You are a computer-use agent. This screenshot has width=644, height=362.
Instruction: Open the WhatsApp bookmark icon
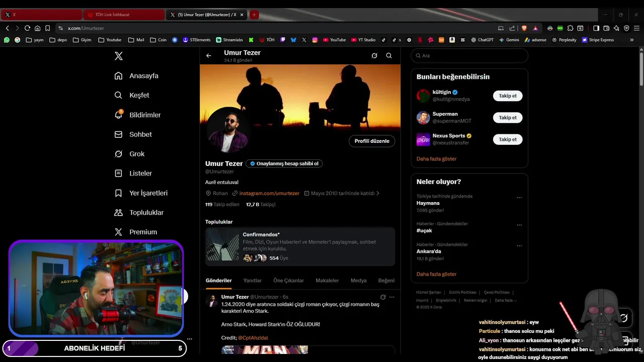point(7,40)
